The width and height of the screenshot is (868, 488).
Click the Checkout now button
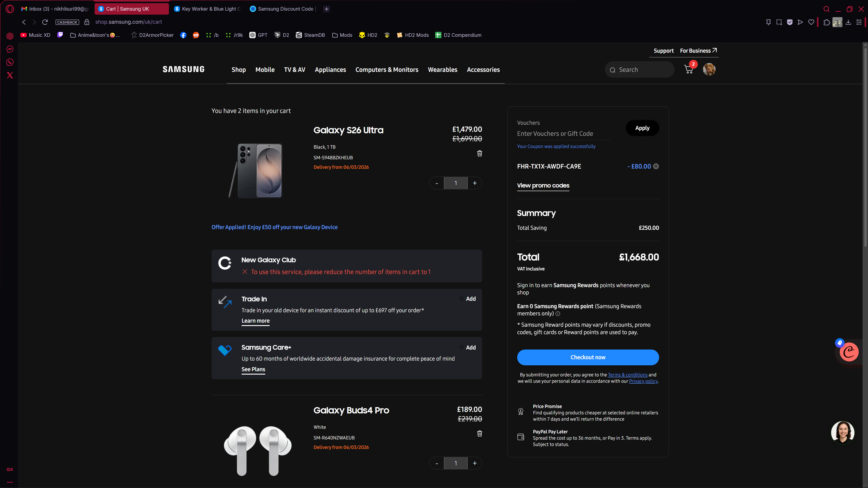(588, 357)
